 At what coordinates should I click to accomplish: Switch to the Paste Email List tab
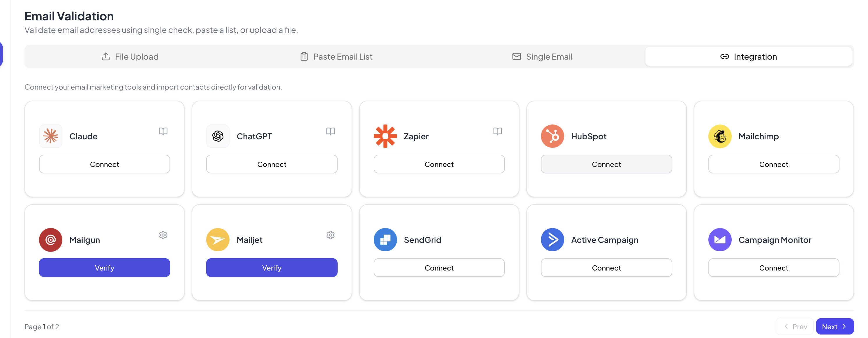336,56
